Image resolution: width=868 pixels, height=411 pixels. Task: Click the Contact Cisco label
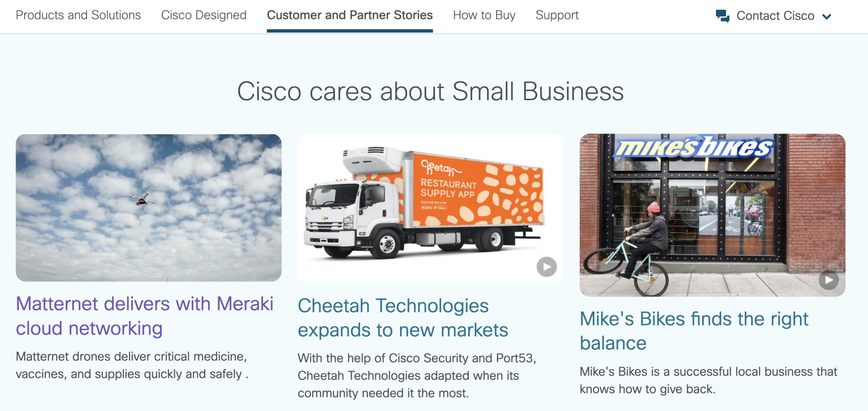pos(775,16)
